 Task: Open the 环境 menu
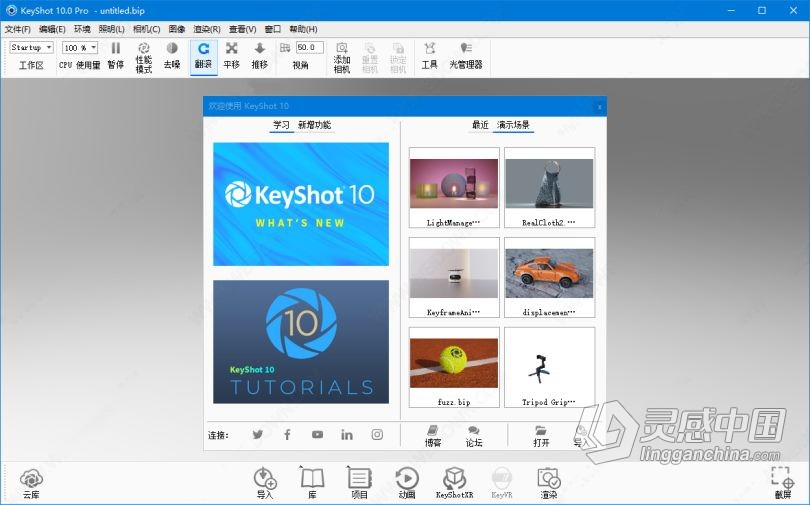click(82, 29)
